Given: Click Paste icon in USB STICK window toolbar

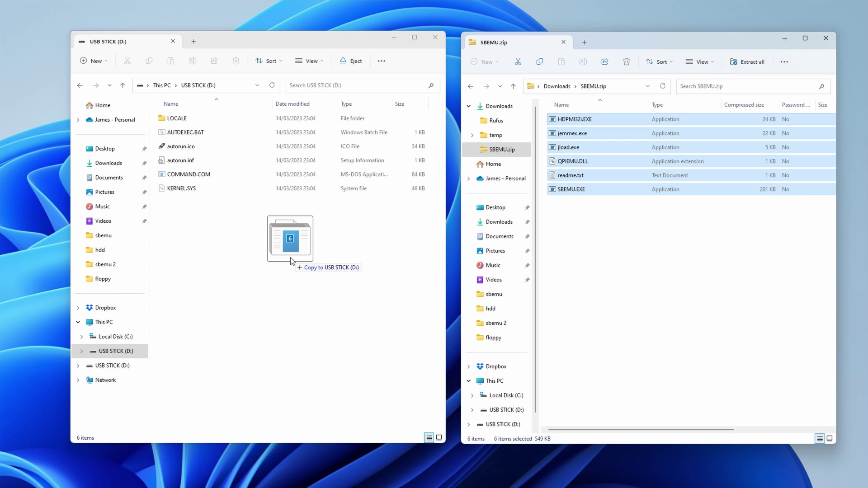Looking at the screenshot, I should click(x=170, y=61).
